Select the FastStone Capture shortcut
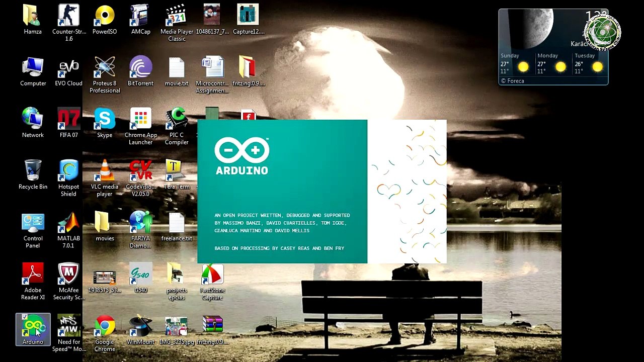Screen dimensions: 644x362 tap(212, 282)
